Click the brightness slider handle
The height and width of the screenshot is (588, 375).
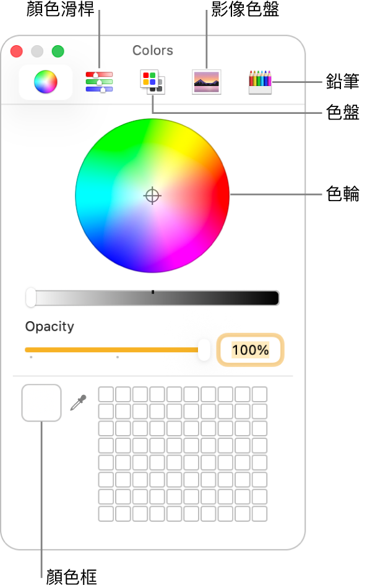click(x=31, y=298)
